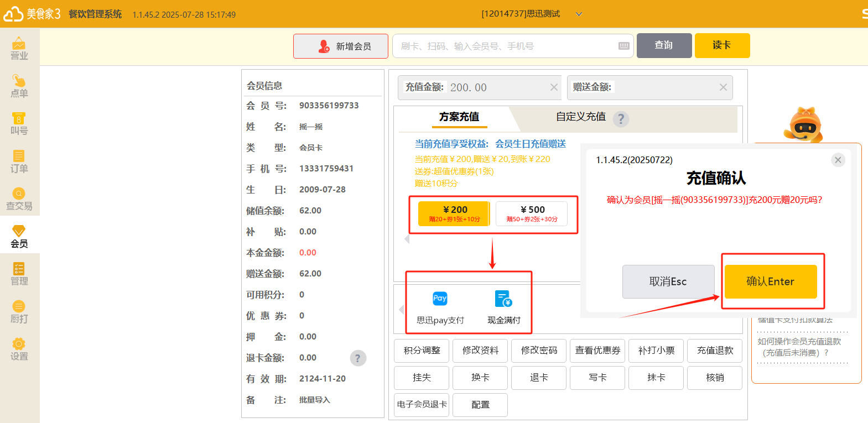Image resolution: width=868 pixels, height=423 pixels.
Task: Expand the store selector dropdown arrow
Action: point(579,14)
